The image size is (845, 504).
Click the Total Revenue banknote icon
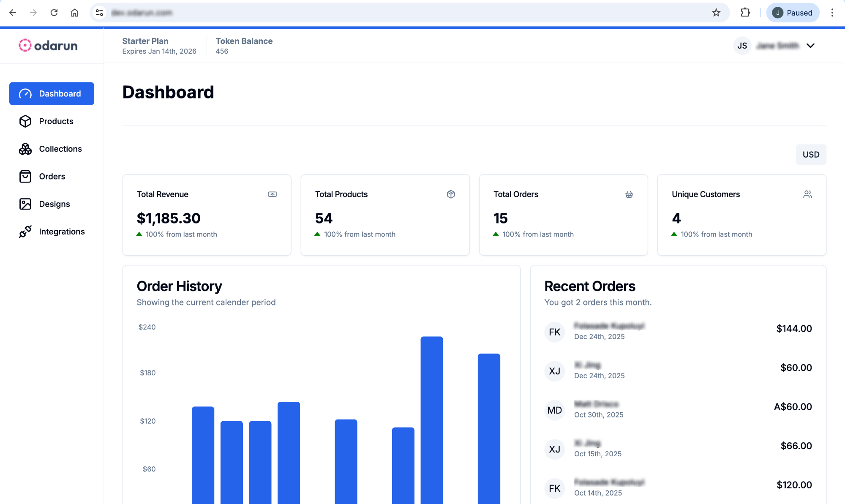[x=273, y=194]
